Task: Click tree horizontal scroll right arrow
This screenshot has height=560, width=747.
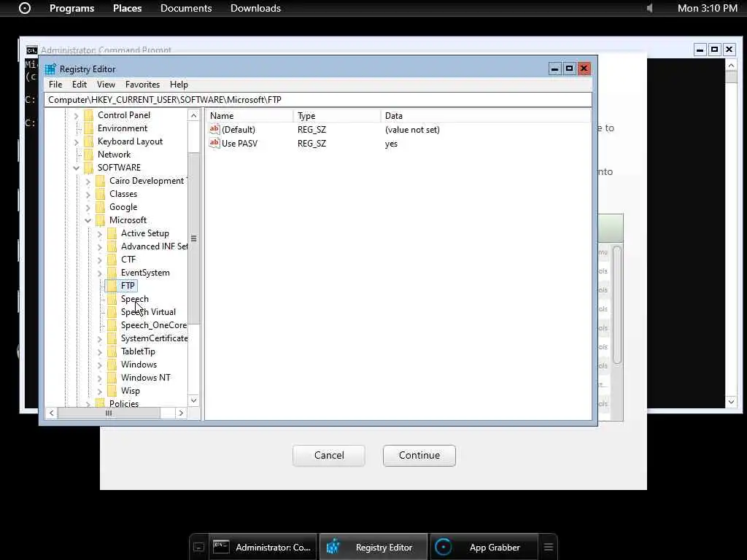Action: pos(181,413)
